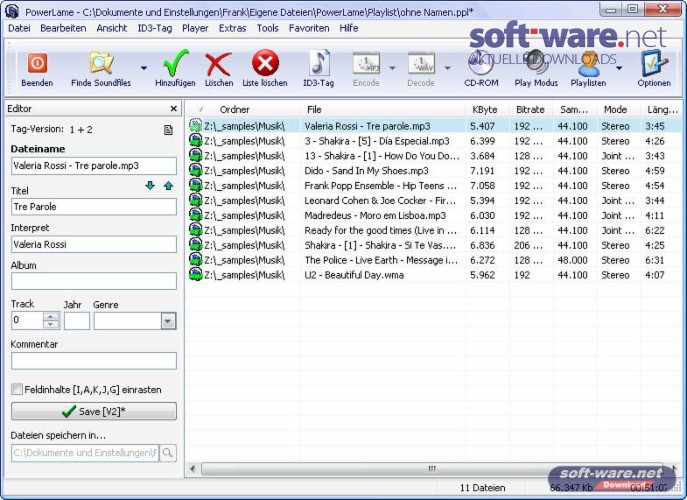Viewport: 687px width, 500px height.
Task: Click the empty Album input field
Action: [x=94, y=281]
